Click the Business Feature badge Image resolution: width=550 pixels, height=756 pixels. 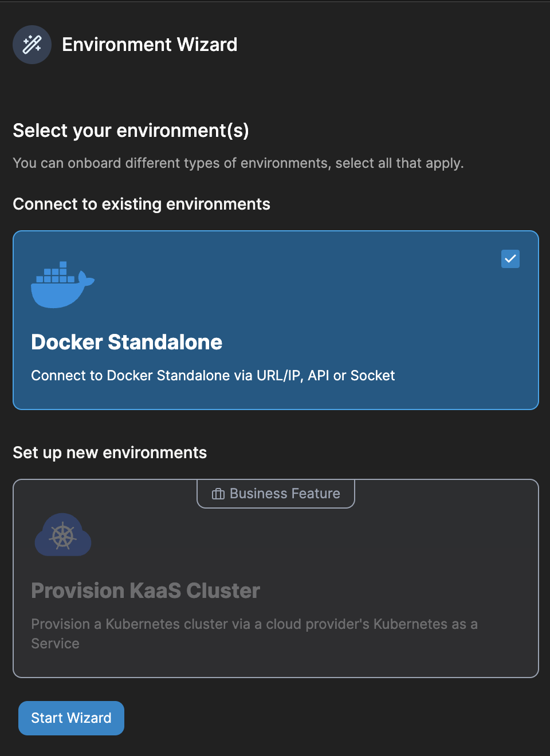pos(276,493)
